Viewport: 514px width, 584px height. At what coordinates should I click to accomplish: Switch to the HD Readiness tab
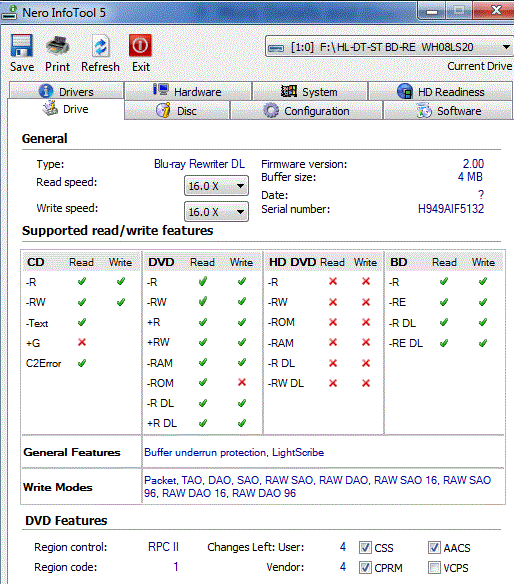click(441, 91)
